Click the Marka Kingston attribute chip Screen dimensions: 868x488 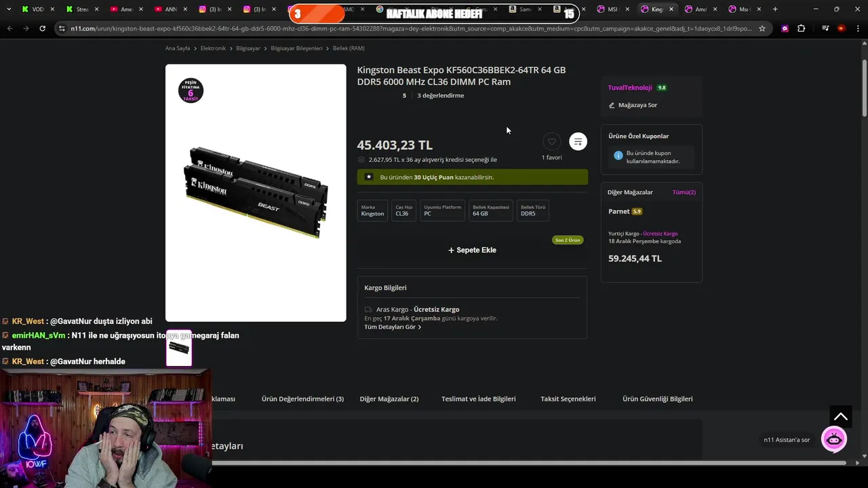372,211
